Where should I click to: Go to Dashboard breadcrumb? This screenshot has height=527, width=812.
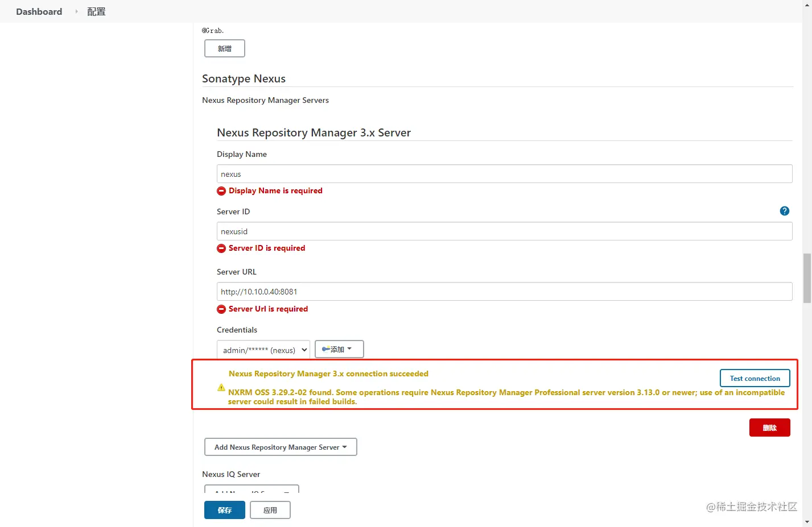[39, 11]
